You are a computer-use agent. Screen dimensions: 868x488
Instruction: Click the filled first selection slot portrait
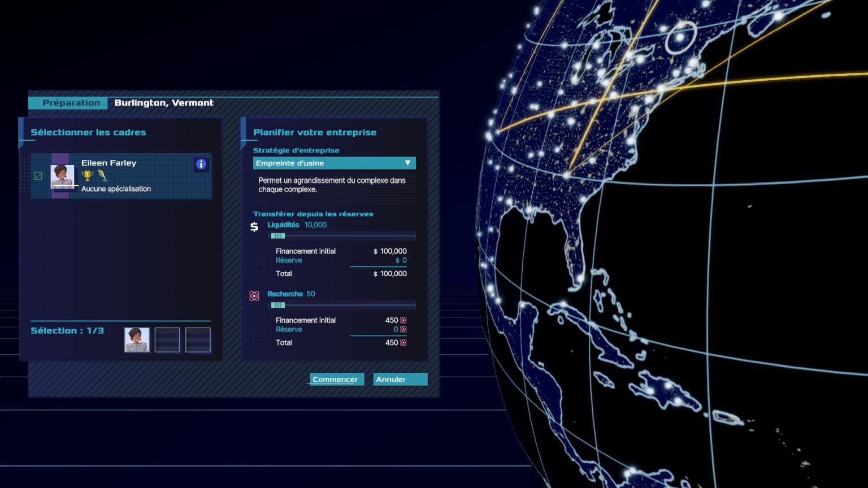click(137, 340)
